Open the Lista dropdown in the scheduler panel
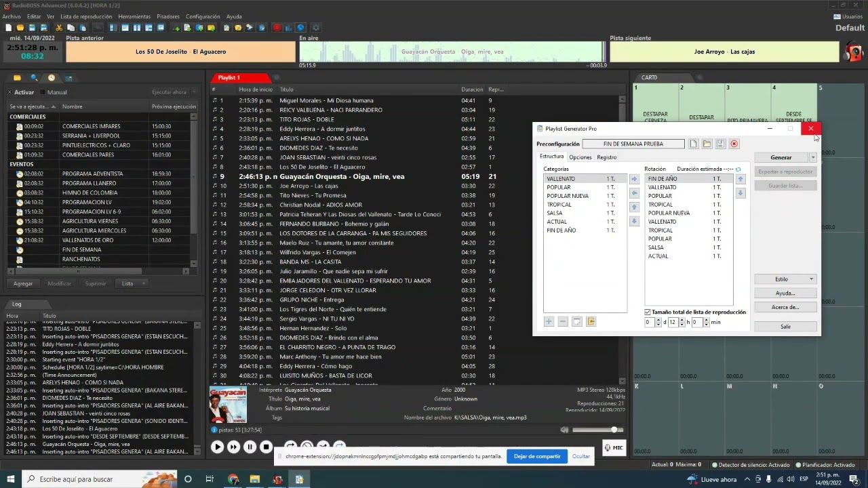The height and width of the screenshot is (488, 868). tap(132, 283)
